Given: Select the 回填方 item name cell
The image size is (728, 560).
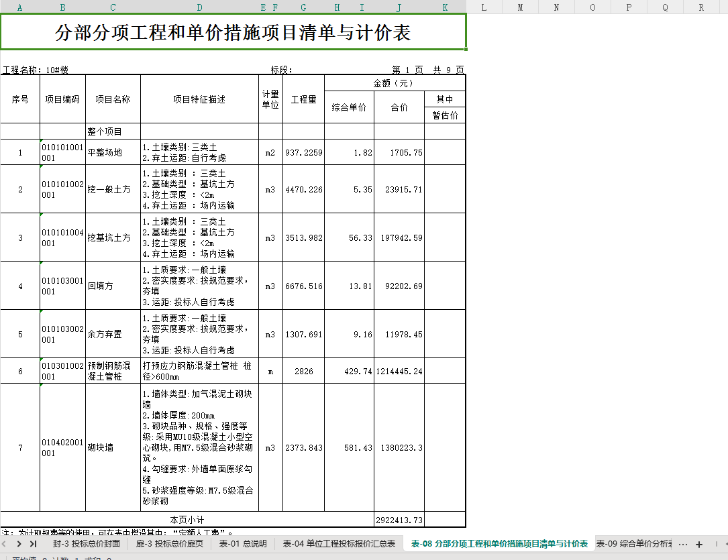Looking at the screenshot, I should [113, 286].
